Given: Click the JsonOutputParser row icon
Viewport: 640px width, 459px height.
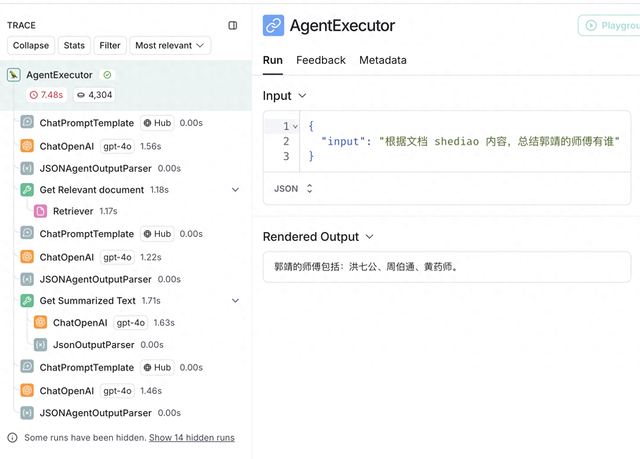Looking at the screenshot, I should [x=40, y=345].
